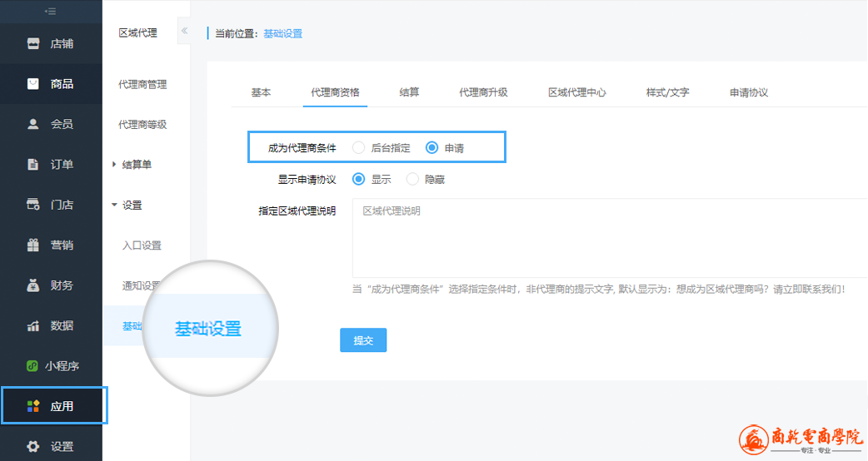Open 营销 marketing gift icon
868x461 pixels.
[33, 245]
